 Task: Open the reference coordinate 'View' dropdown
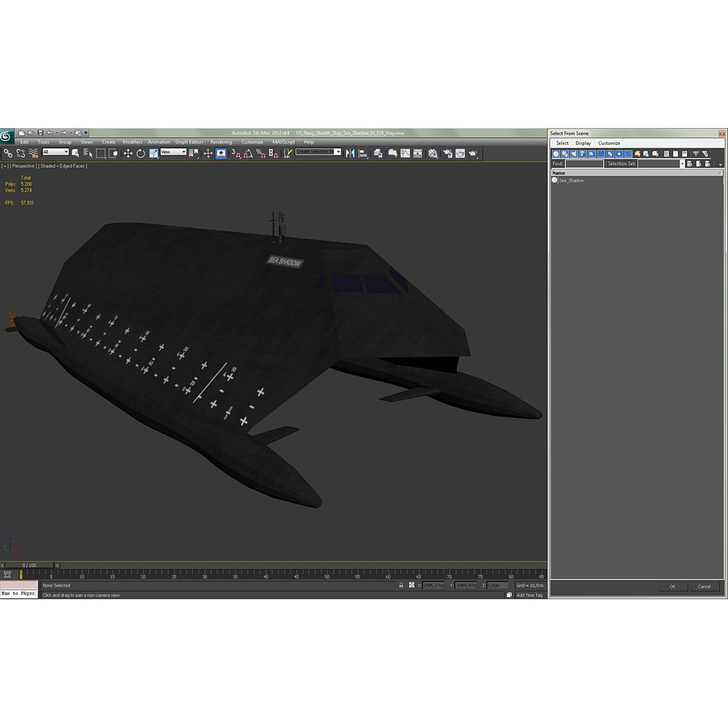click(173, 152)
